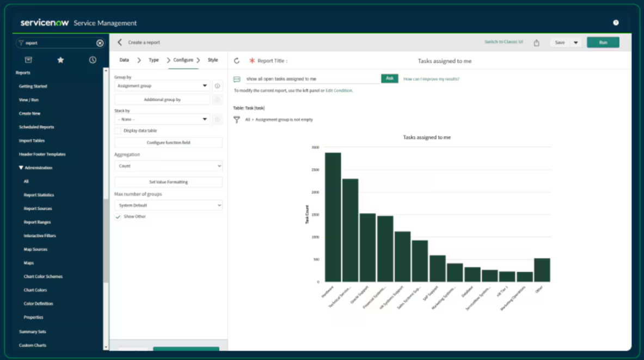Open Getting Started in Reports menu
The image size is (644, 360).
coord(33,86)
